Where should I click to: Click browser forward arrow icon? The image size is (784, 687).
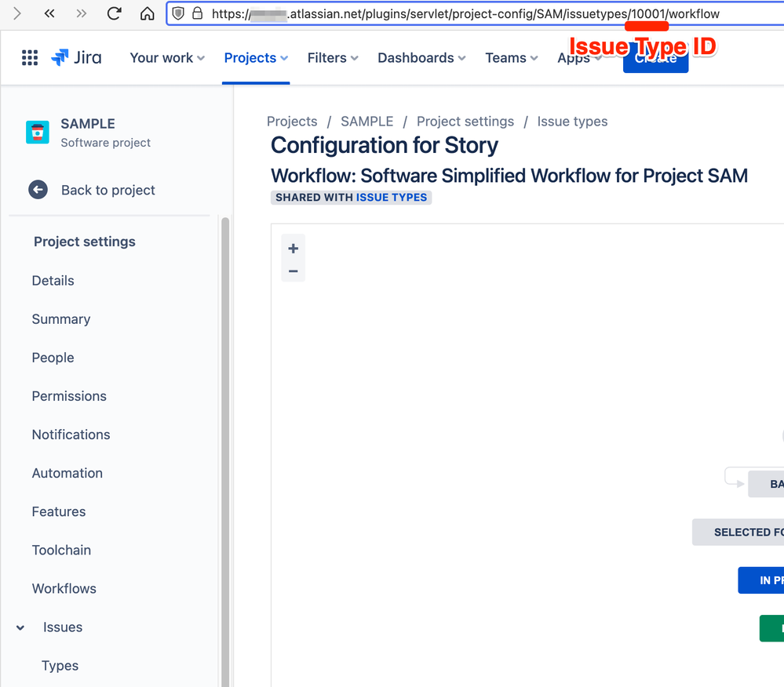[16, 13]
